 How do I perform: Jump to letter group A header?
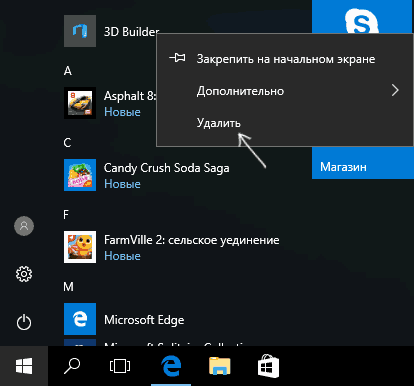pos(68,71)
